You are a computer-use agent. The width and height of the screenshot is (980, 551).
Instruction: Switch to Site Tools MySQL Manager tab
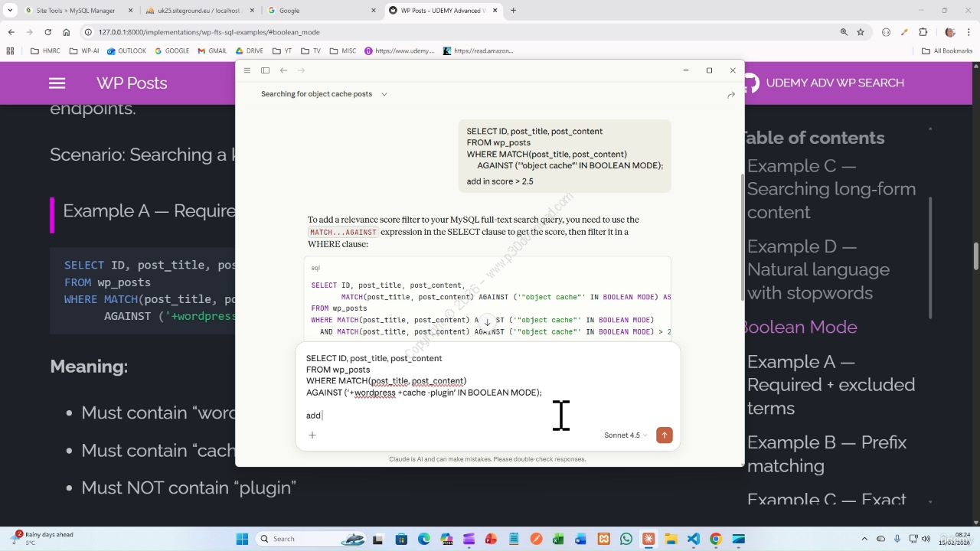click(75, 11)
